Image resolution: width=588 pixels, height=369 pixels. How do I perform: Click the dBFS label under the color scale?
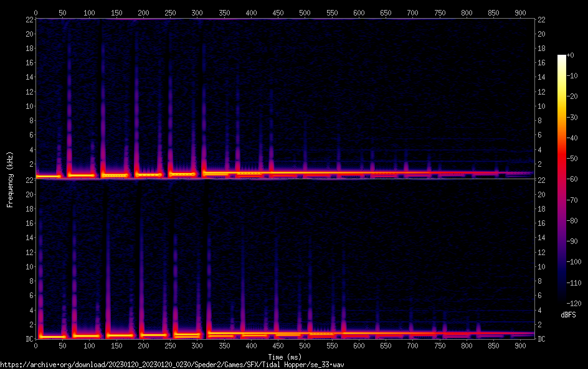click(568, 315)
